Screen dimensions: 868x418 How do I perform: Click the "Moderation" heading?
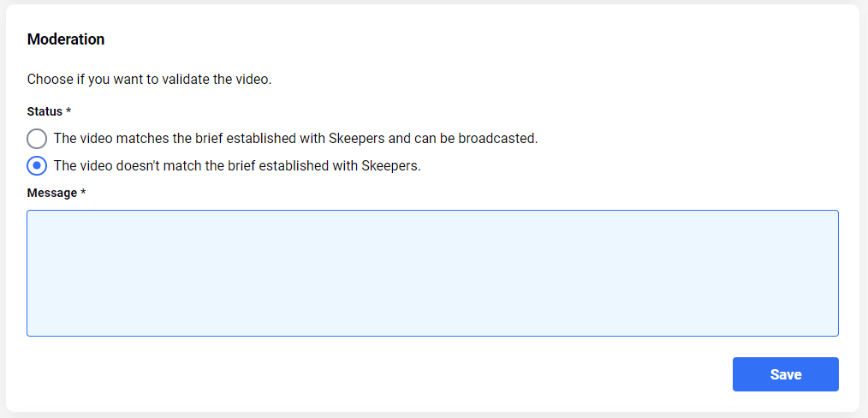[66, 39]
